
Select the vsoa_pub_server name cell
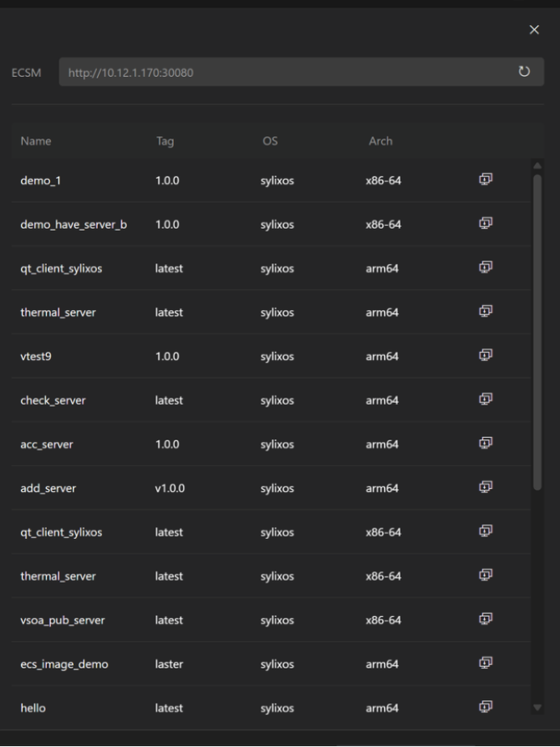(x=62, y=620)
